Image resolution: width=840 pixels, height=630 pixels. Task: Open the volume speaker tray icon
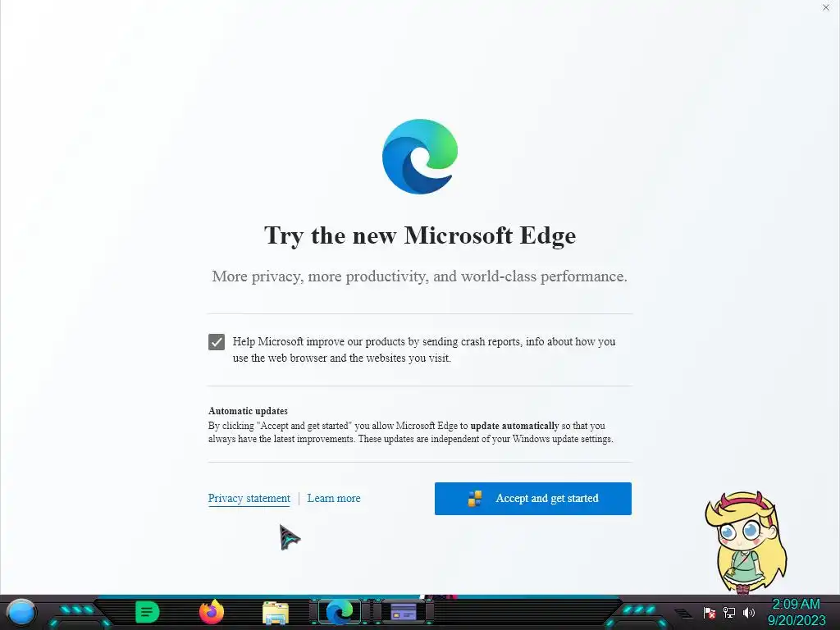pyautogui.click(x=748, y=612)
